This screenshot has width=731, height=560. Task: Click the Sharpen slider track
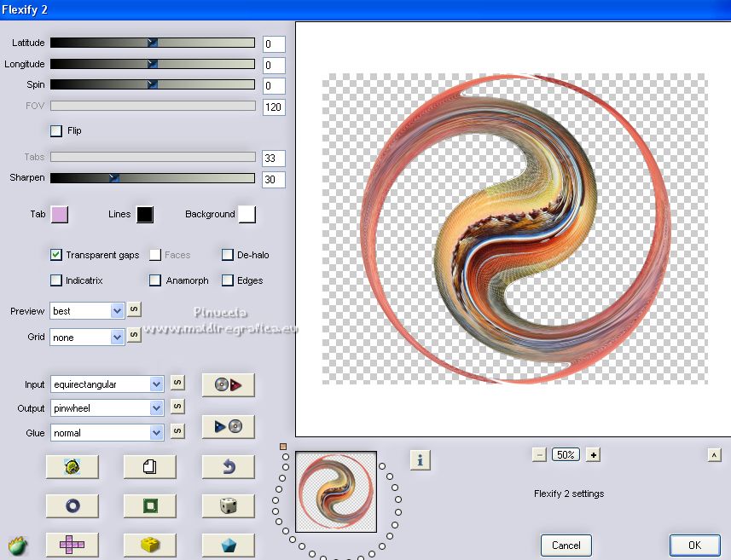(x=153, y=178)
